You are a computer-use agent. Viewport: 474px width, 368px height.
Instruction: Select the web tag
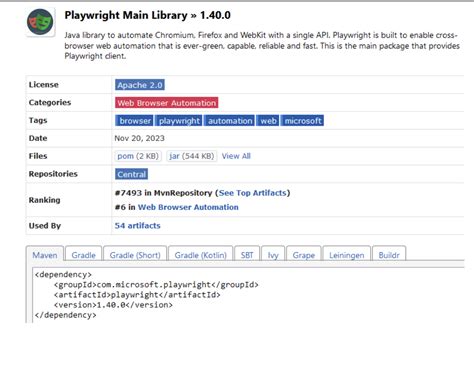pos(268,121)
